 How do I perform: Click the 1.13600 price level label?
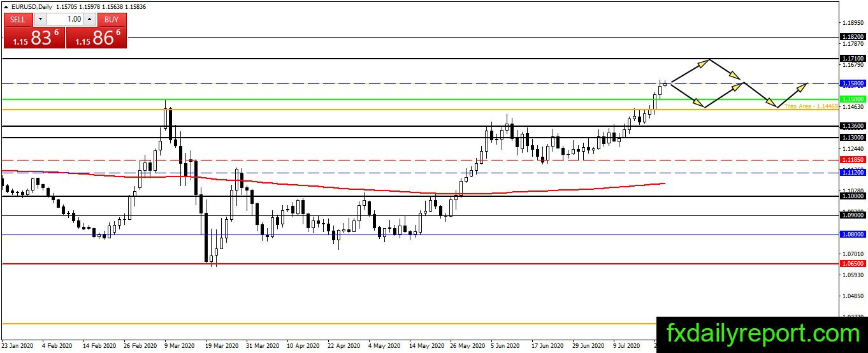point(853,126)
